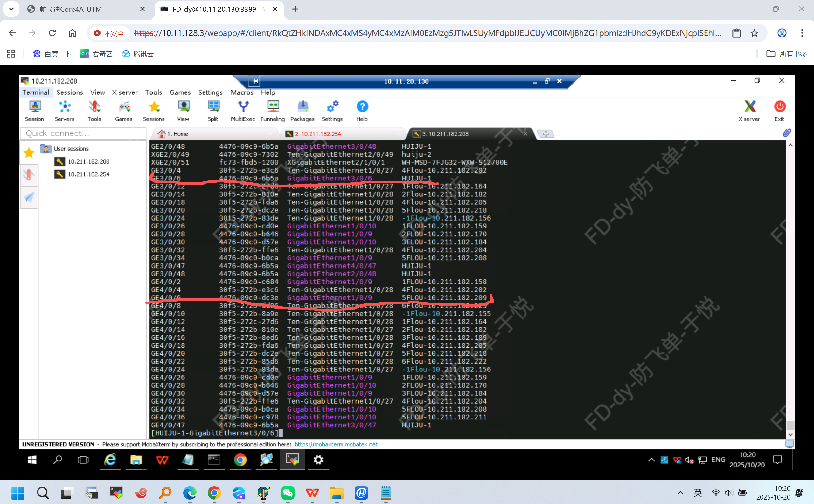
Task: Open the Macros menu
Action: point(241,92)
